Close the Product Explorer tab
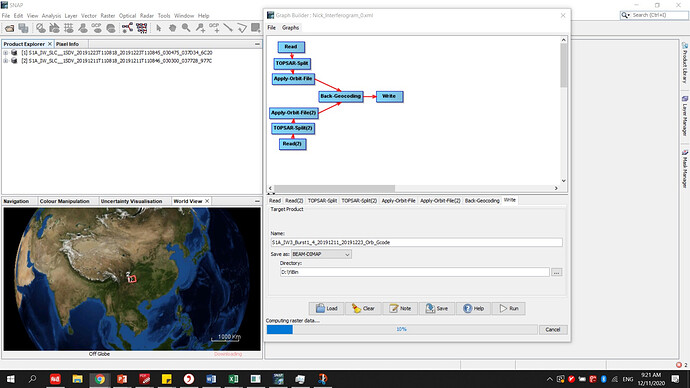 point(50,44)
